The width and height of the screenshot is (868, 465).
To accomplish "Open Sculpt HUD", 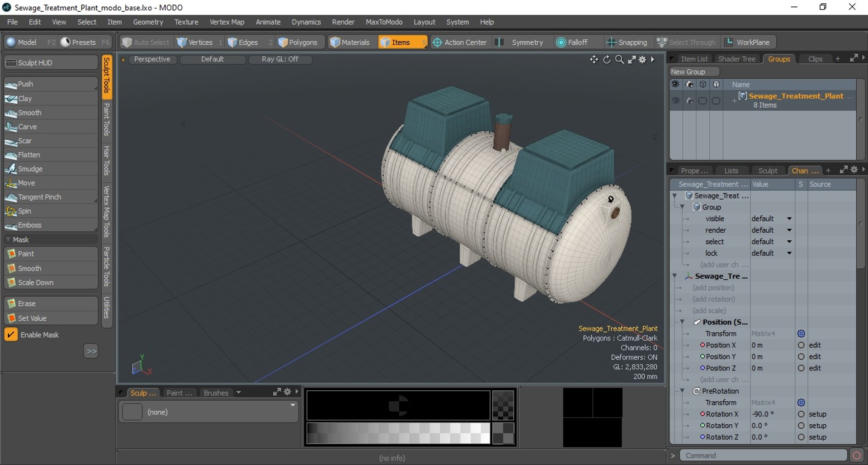I will coord(51,62).
